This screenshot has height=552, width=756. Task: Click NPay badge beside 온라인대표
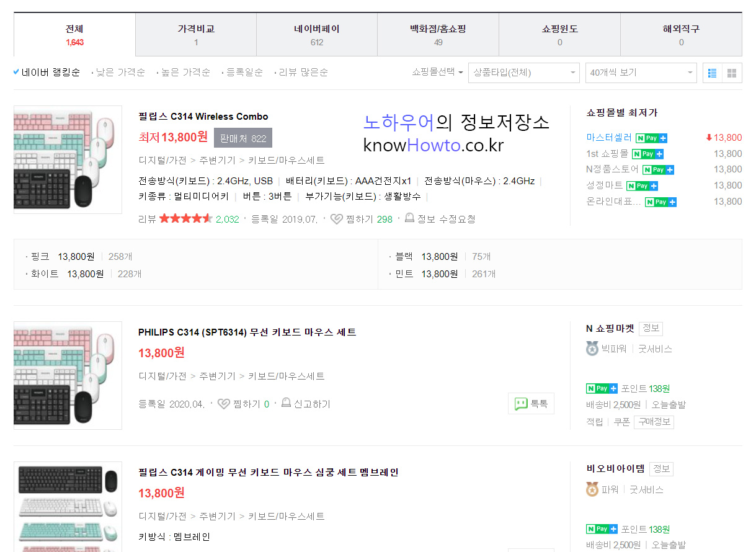tap(660, 202)
